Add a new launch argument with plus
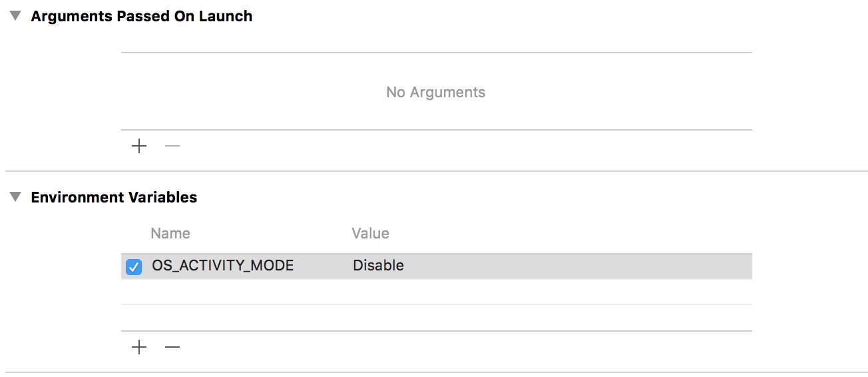 point(139,147)
